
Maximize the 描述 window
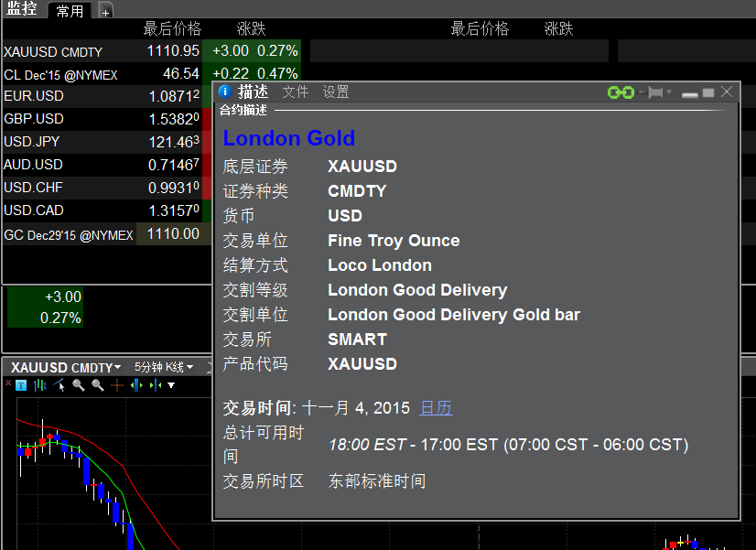[708, 92]
